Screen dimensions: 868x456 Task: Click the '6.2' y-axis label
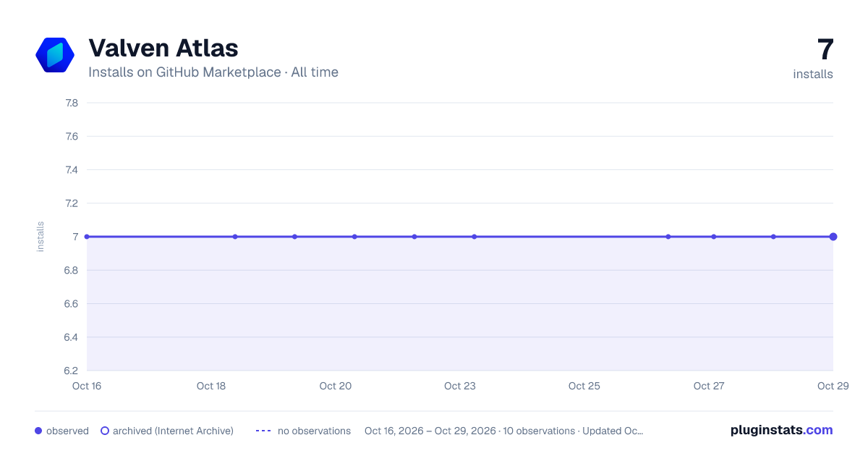click(x=72, y=371)
